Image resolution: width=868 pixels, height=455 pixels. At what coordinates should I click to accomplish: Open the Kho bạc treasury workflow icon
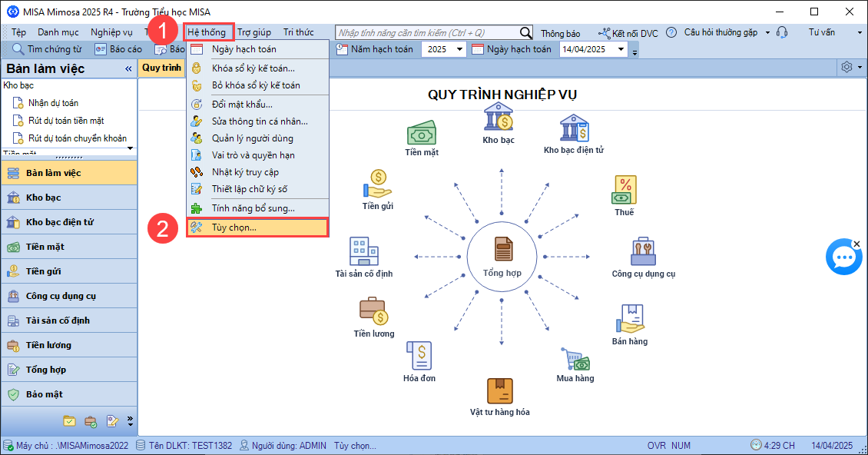click(499, 116)
